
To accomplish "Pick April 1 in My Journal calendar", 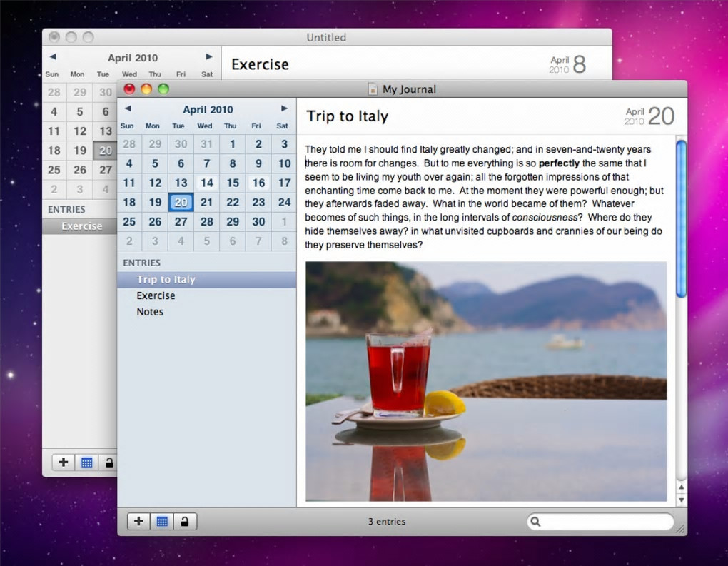I will [x=233, y=144].
